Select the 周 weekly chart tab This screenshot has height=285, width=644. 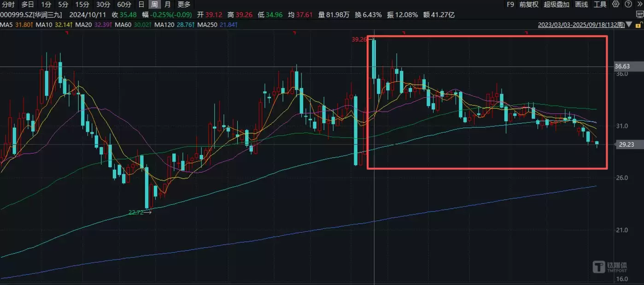[154, 5]
